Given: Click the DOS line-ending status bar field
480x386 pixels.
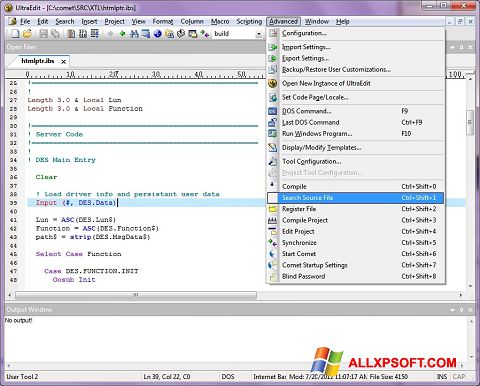Looking at the screenshot, I should click(x=228, y=377).
